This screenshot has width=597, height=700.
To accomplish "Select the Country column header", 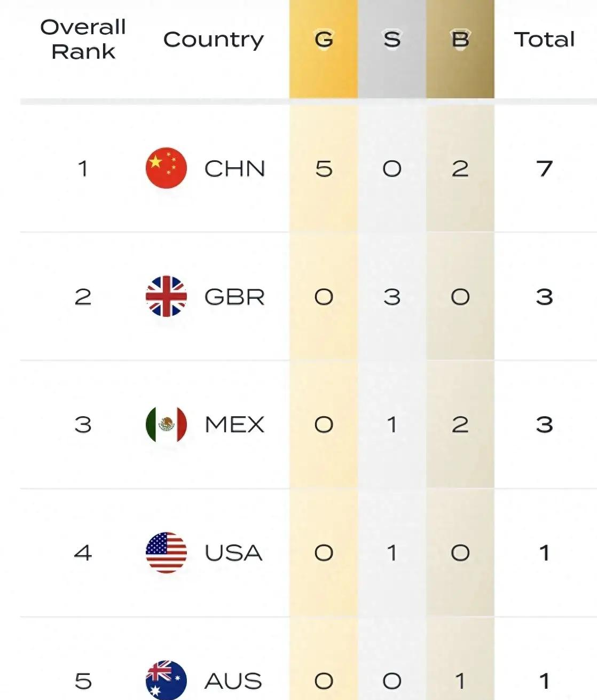I will tap(213, 40).
